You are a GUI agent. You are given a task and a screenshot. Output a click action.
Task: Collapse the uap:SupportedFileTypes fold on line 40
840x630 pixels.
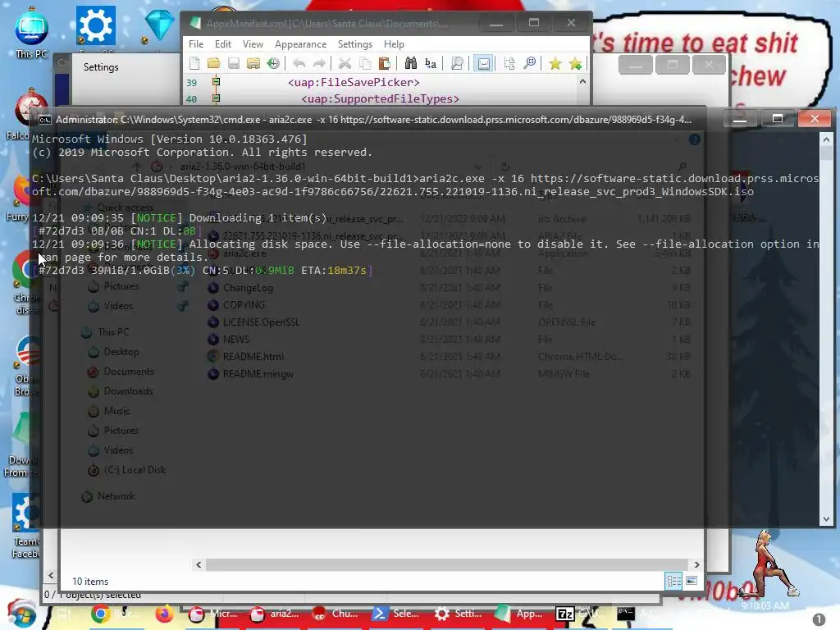click(216, 98)
